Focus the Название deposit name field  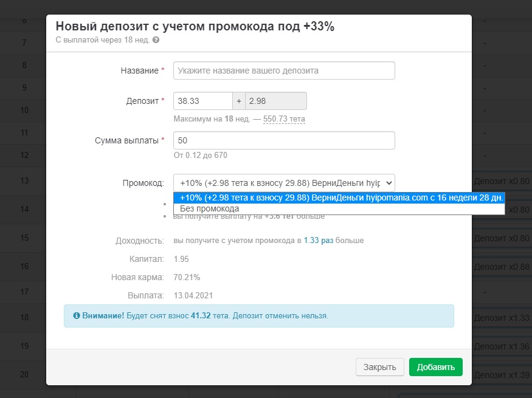[x=284, y=70]
